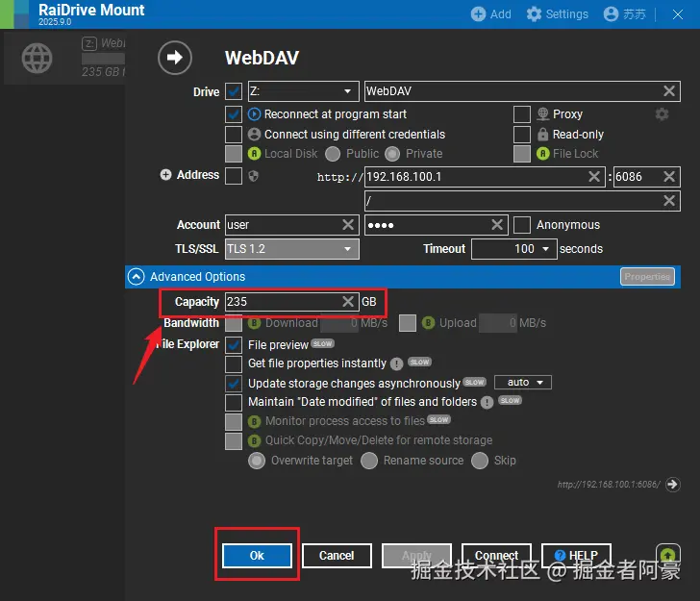Clear the WebDAV drive name field

pyautogui.click(x=669, y=91)
